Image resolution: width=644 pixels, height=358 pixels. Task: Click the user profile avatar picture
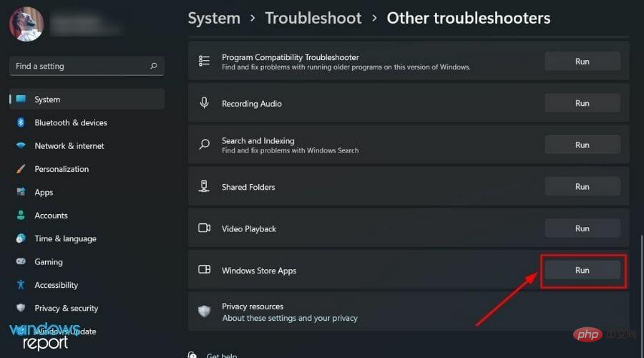click(26, 24)
